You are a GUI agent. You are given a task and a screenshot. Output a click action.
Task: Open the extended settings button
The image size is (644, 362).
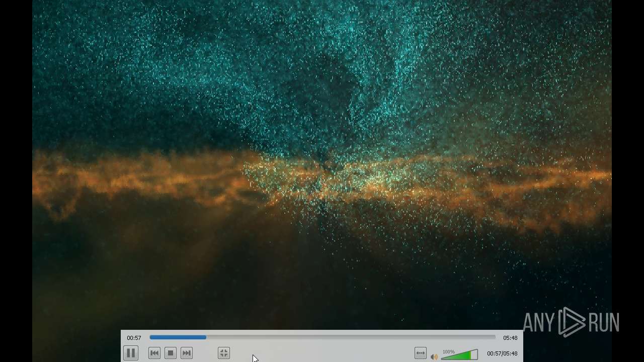point(421,353)
